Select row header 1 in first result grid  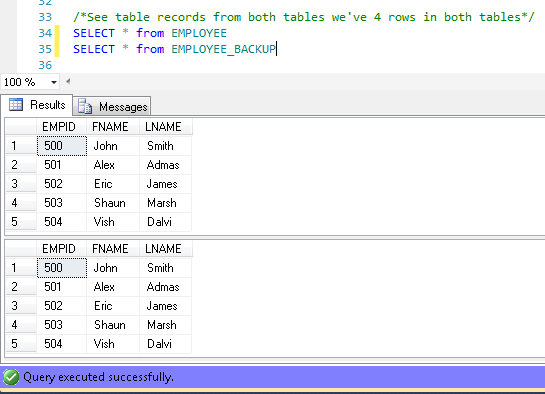21,146
